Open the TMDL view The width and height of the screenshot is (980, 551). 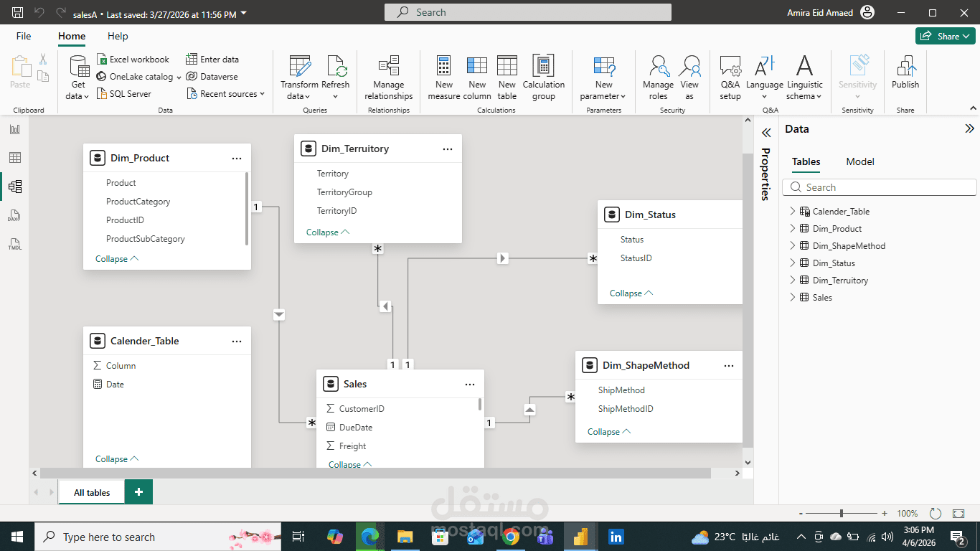point(14,243)
